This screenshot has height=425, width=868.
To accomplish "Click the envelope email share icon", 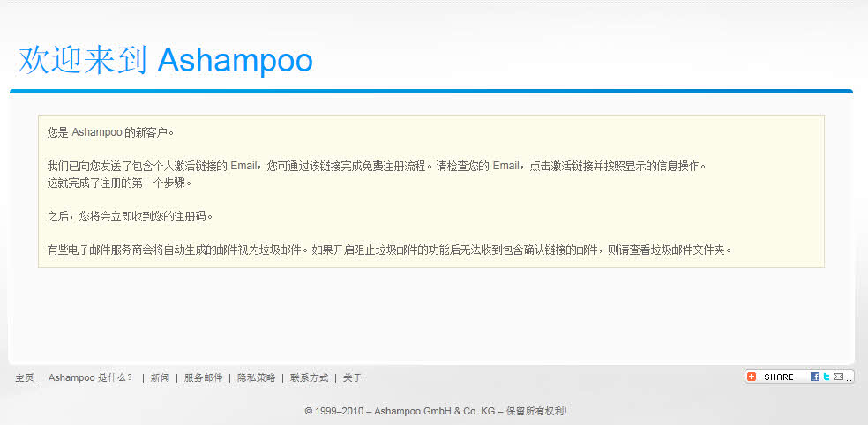I will pyautogui.click(x=838, y=377).
